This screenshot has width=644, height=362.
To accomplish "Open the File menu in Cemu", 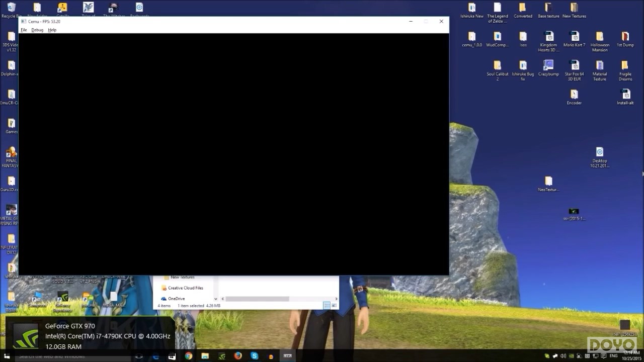I will (x=24, y=30).
